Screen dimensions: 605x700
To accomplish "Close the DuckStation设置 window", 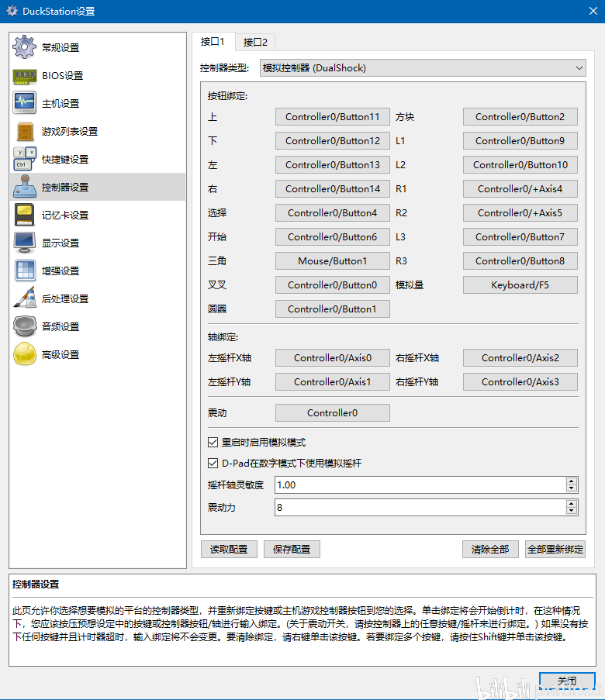I will coord(593,11).
